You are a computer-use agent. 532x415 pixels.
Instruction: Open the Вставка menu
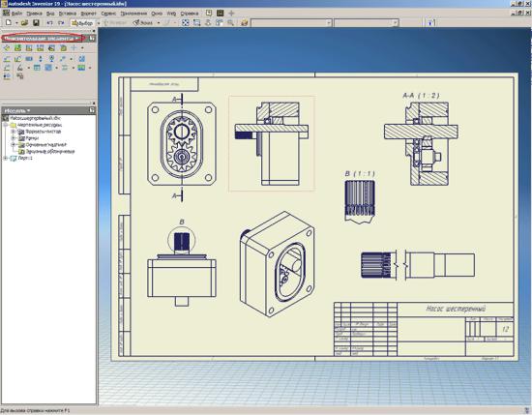click(67, 14)
